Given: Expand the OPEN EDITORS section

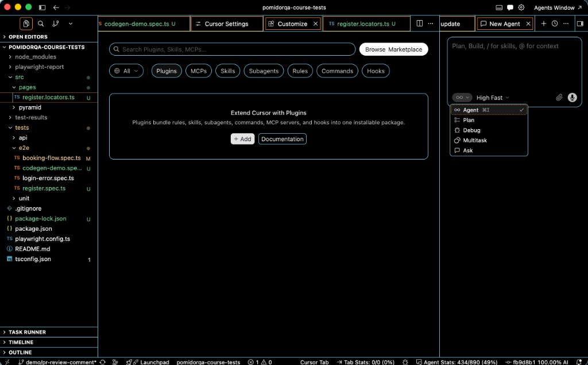Looking at the screenshot, I should (49, 37).
